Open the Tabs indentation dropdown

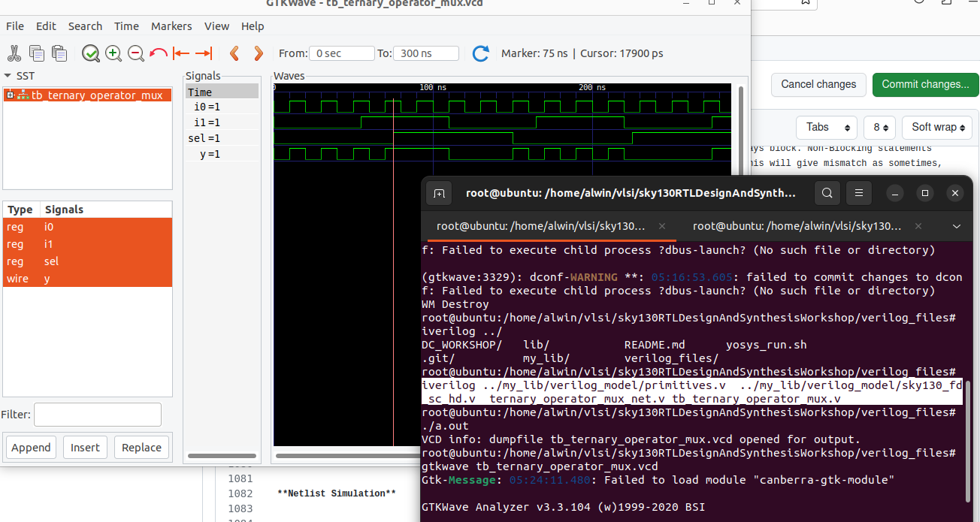[x=826, y=127]
